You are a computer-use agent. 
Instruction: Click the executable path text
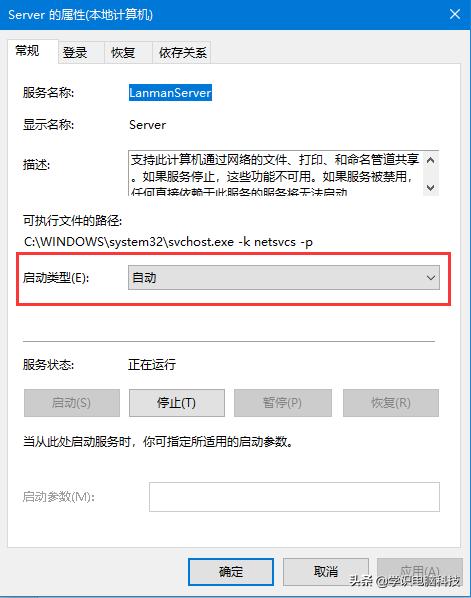(168, 242)
